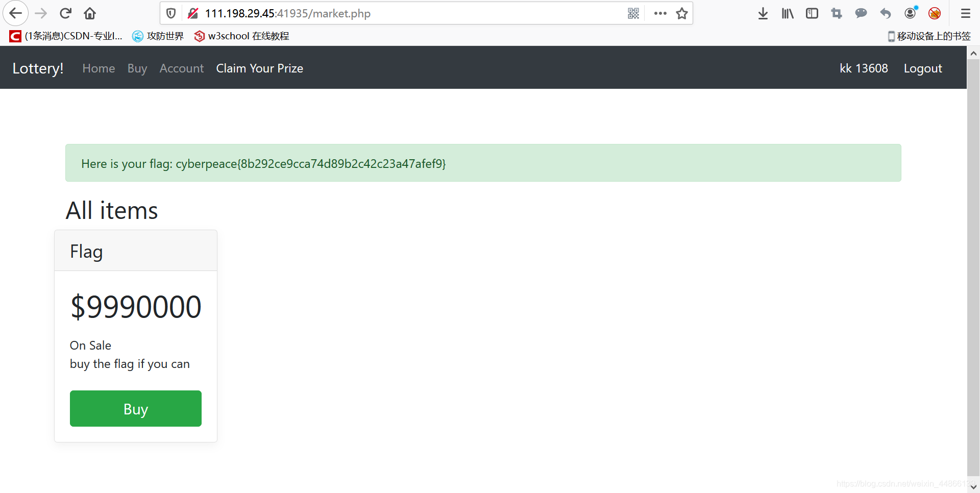Logout of the account
The image size is (980, 493).
(x=923, y=68)
